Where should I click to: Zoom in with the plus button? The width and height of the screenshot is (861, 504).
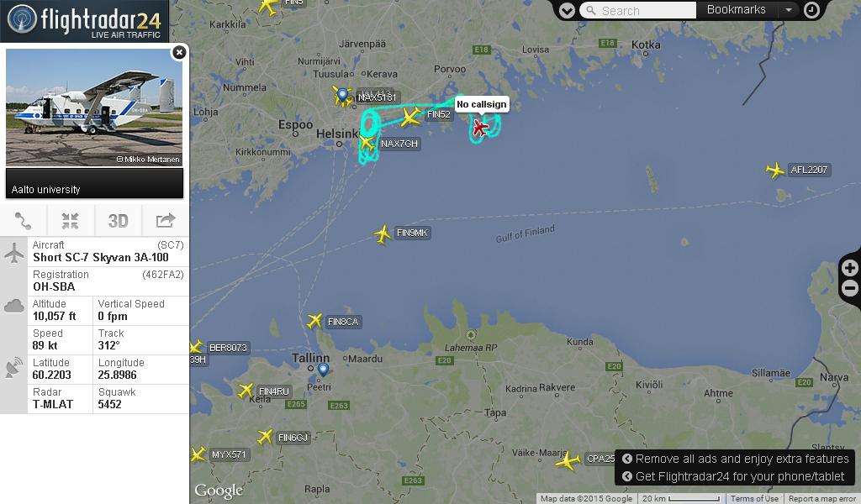coord(849,268)
